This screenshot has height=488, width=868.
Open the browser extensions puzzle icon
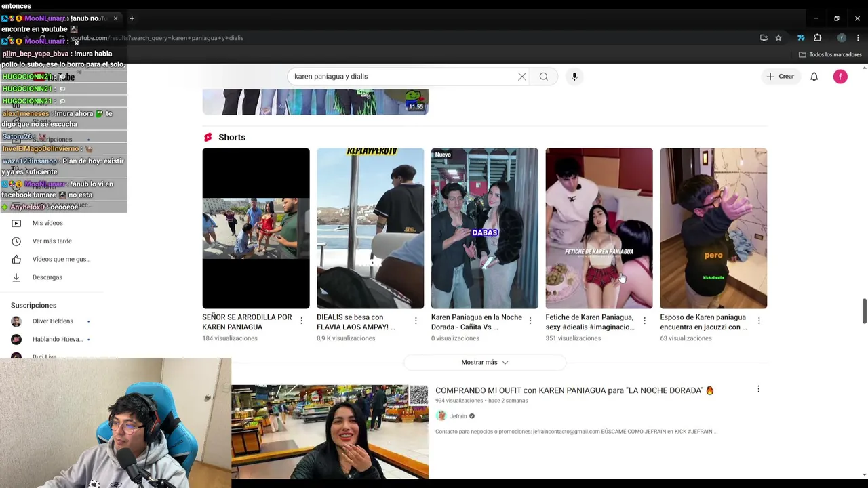click(818, 38)
